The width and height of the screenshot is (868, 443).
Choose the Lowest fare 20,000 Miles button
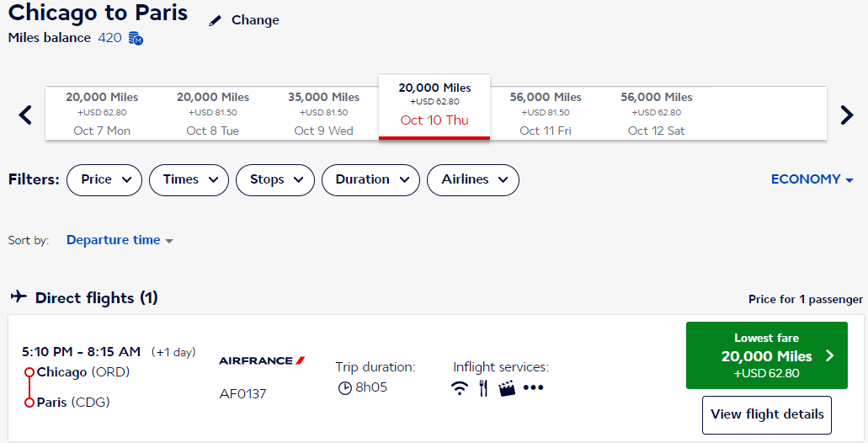point(766,355)
